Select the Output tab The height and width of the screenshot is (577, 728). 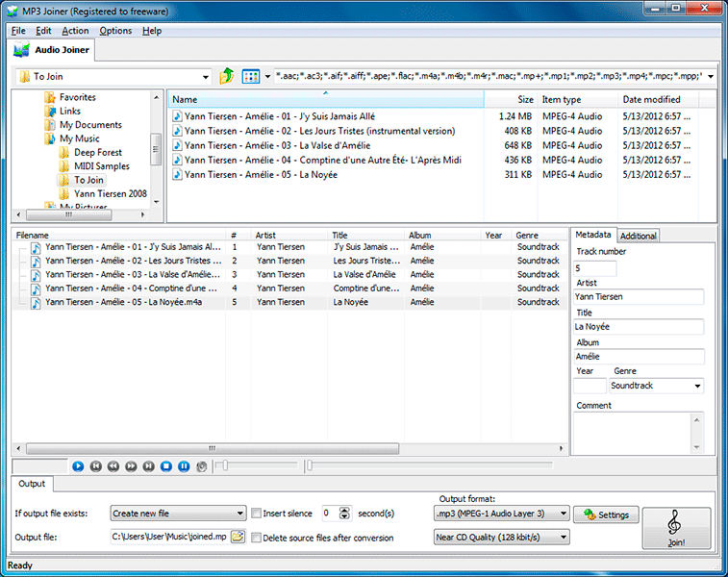point(32,484)
